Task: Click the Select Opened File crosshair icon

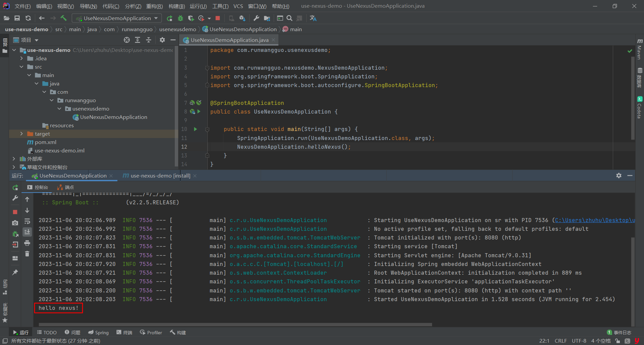Action: pyautogui.click(x=126, y=40)
